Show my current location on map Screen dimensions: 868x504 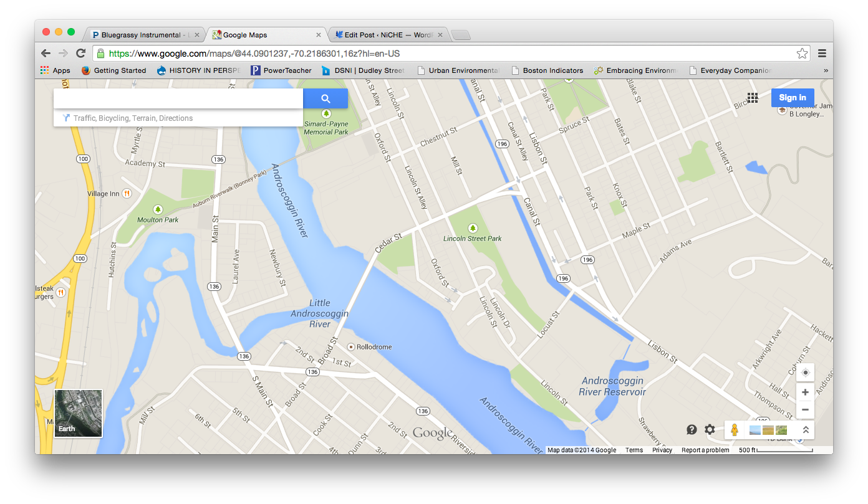pyautogui.click(x=805, y=373)
